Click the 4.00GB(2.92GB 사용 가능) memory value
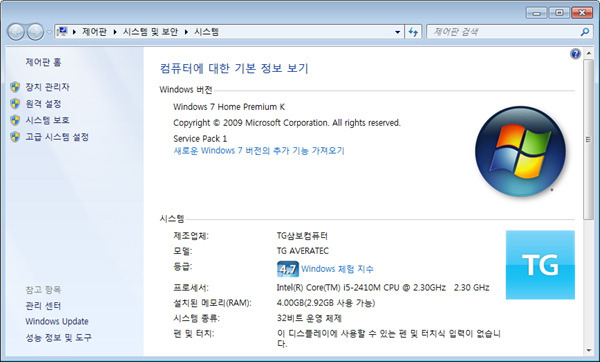Screen dimensions: 600x362 tap(326, 303)
